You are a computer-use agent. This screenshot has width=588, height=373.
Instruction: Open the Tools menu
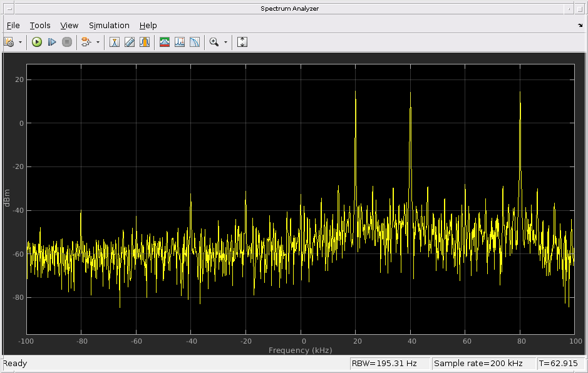point(40,26)
